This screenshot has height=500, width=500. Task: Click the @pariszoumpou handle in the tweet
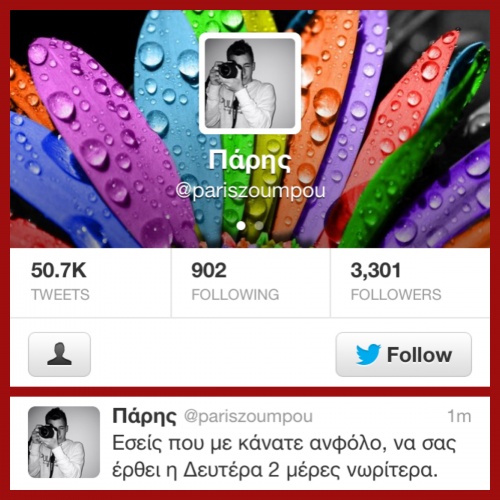pyautogui.click(x=248, y=417)
